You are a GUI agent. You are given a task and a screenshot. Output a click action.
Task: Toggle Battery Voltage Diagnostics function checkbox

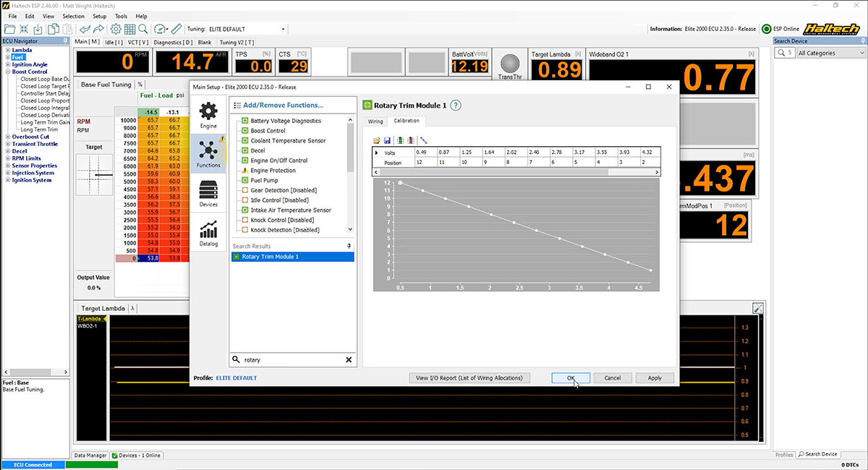[246, 121]
